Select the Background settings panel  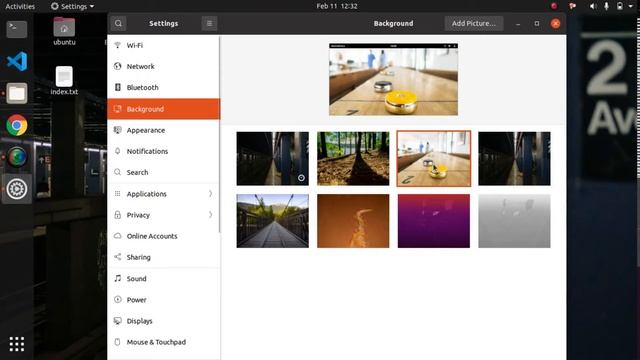pyautogui.click(x=164, y=109)
